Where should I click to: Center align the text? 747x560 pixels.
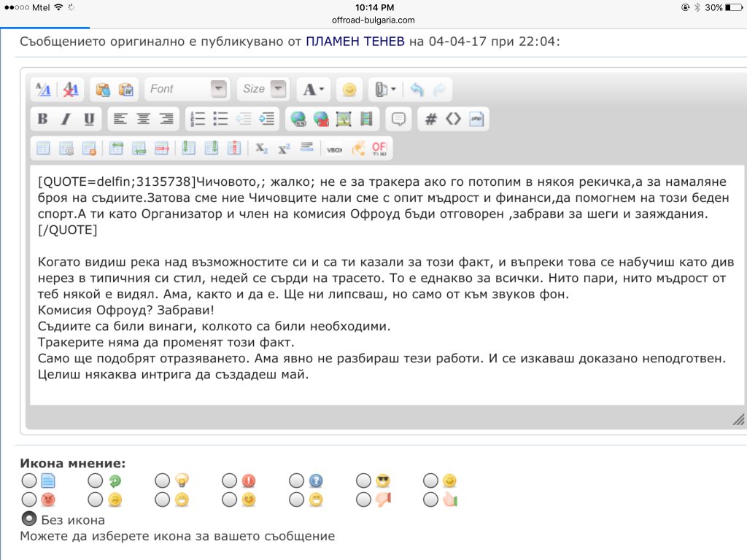pos(144,119)
